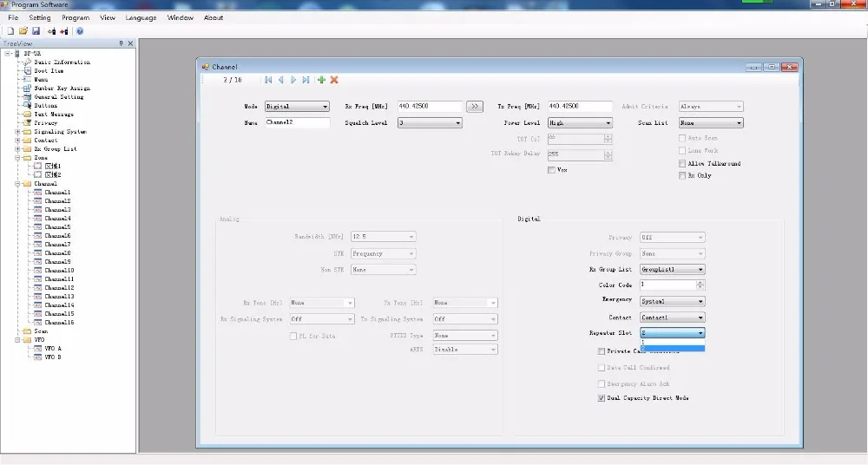
Task: Click the Tx Freq input field
Action: [x=580, y=107]
